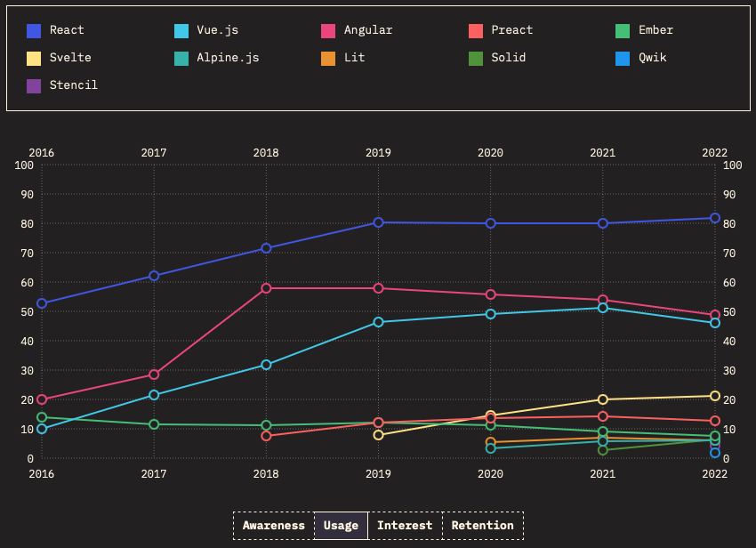The image size is (756, 548).
Task: Select the Solid legend label
Action: 508,58
